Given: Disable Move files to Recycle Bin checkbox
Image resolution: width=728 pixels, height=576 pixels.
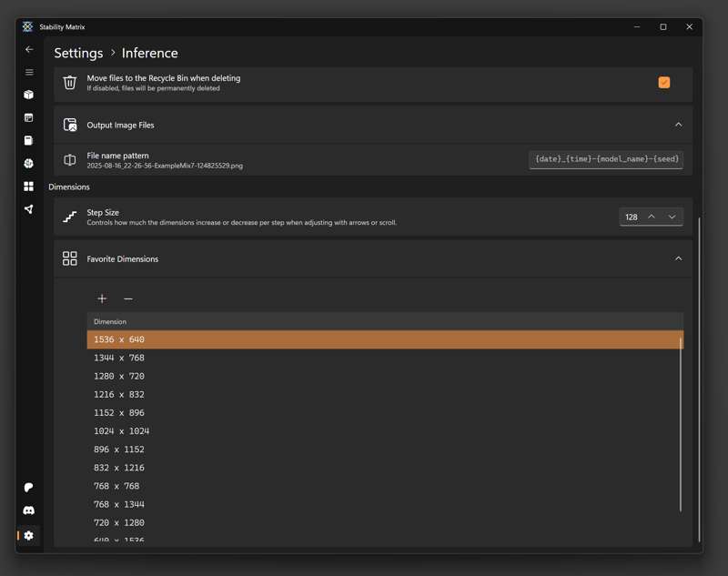Looking at the screenshot, I should point(663,83).
